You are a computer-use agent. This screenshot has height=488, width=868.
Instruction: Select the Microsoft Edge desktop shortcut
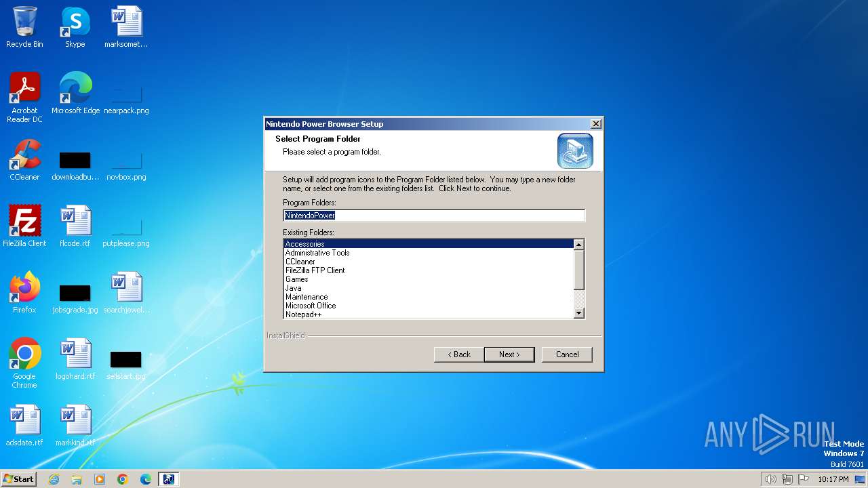click(75, 94)
